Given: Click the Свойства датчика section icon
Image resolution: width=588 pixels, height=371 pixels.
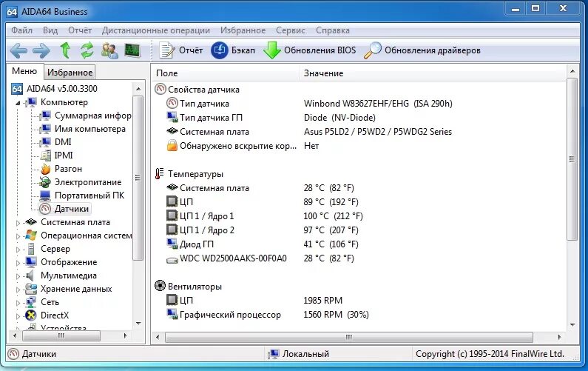Looking at the screenshot, I should 160,89.
